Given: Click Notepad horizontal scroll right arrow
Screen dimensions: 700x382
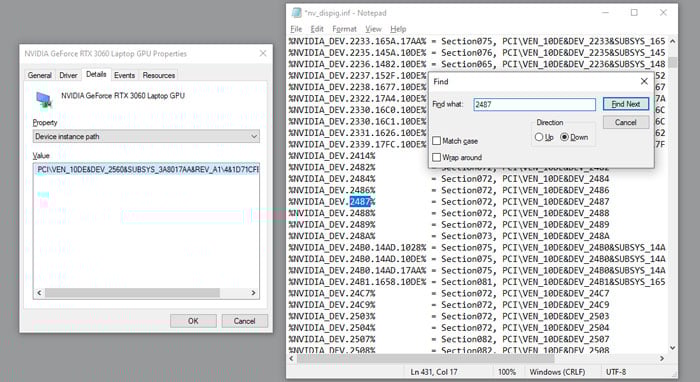Looking at the screenshot, I should point(662,358).
